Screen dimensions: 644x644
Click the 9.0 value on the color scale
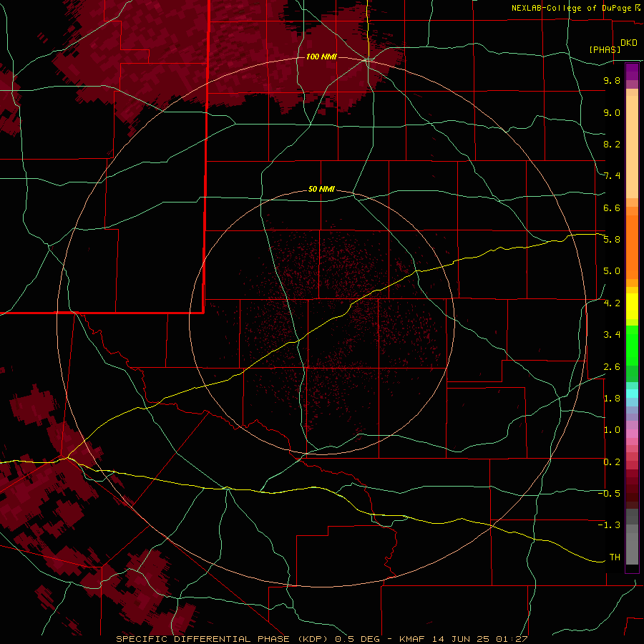coord(612,112)
